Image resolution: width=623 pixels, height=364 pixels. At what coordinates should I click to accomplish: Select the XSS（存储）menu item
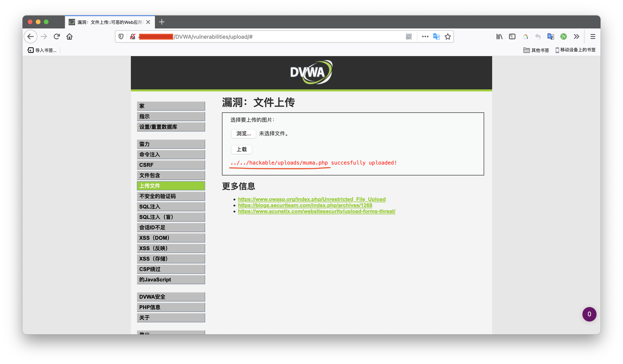pyautogui.click(x=171, y=259)
